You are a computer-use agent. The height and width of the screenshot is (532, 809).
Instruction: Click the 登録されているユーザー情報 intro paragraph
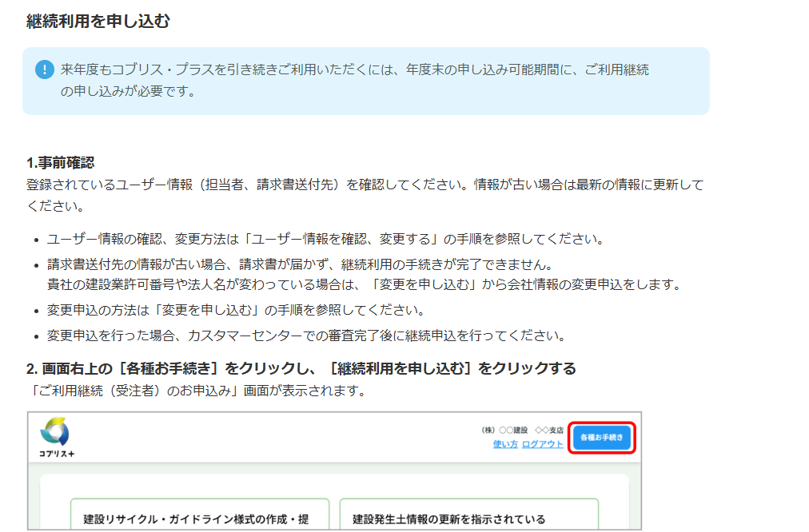(365, 185)
